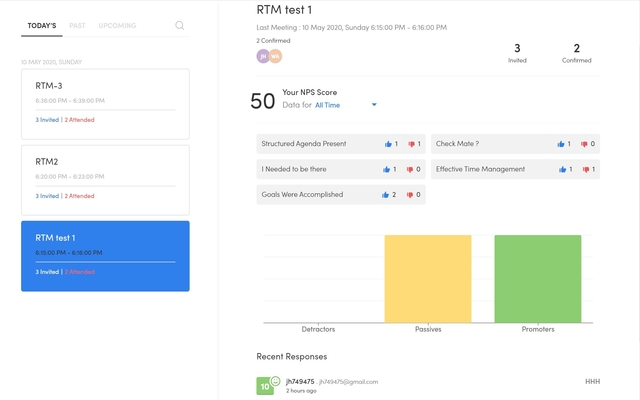Viewport: 640px width, 400px height.
Task: Click the JH attendee avatar
Action: coord(263,56)
